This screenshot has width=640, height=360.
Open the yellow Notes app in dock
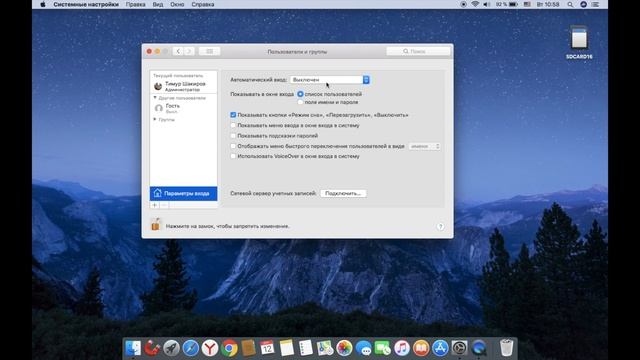[x=287, y=348]
